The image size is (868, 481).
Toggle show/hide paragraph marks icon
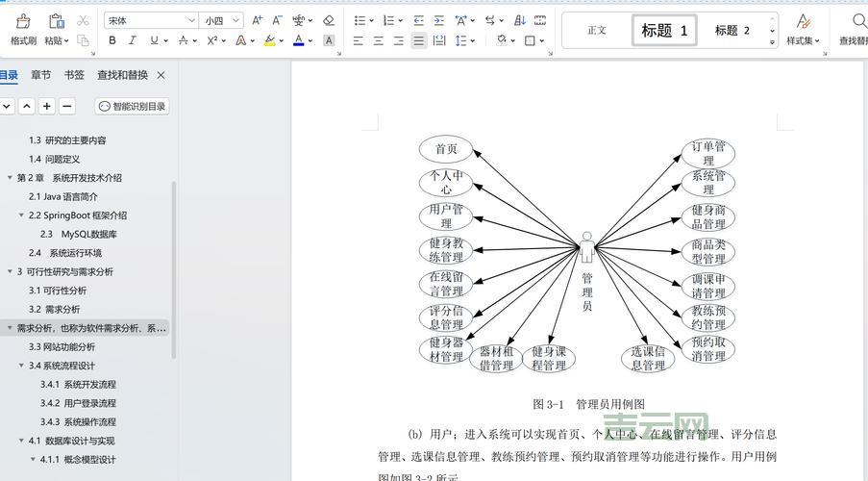pyautogui.click(x=540, y=20)
